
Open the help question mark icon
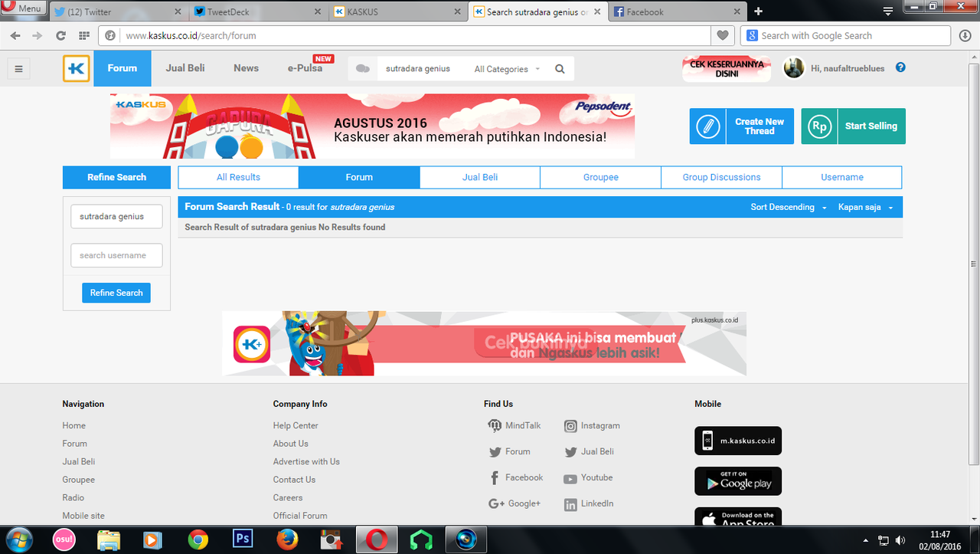[x=900, y=67]
